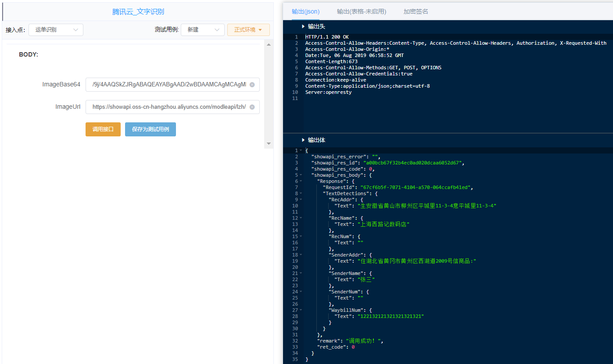
Task: Click the form panel scrollbar up arrow
Action: click(269, 45)
